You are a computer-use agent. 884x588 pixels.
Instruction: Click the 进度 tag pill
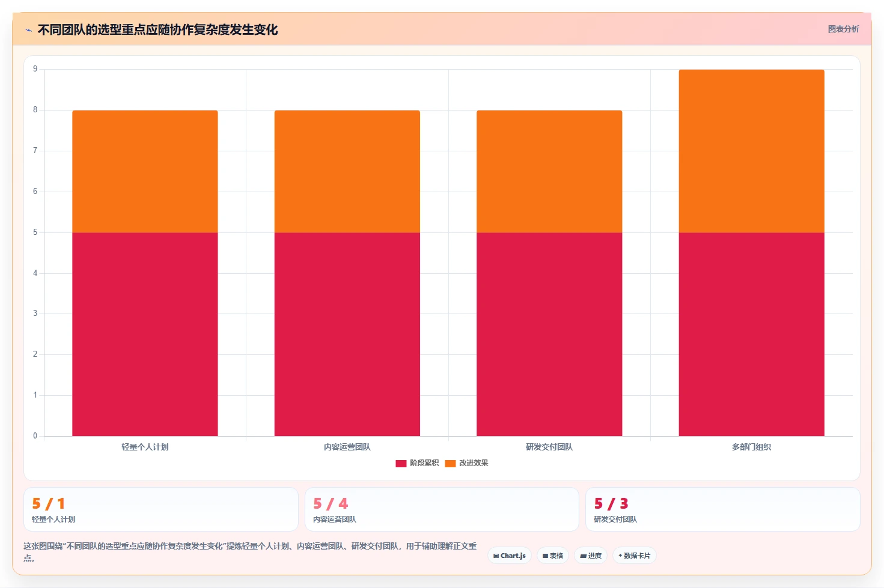click(x=591, y=556)
